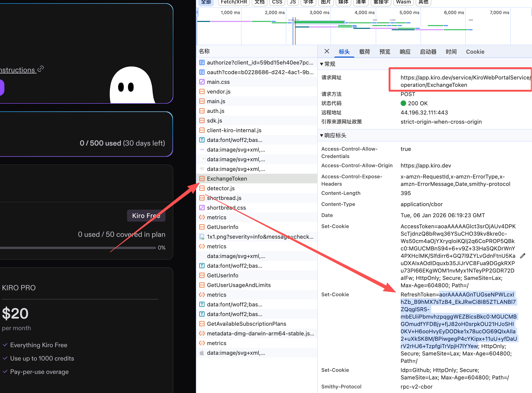Switch to the 载荷 payload tab
532x393 pixels.
364,52
